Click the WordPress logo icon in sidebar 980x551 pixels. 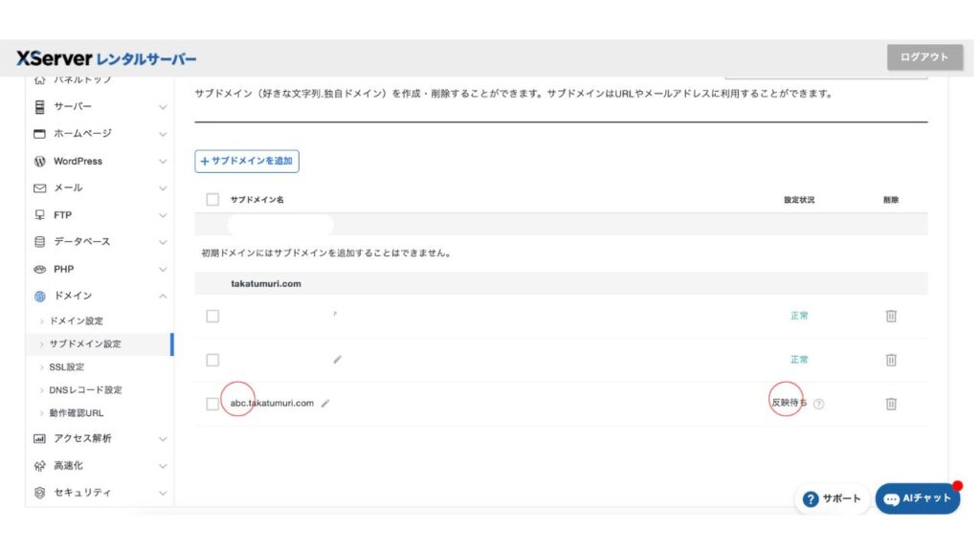coord(39,161)
